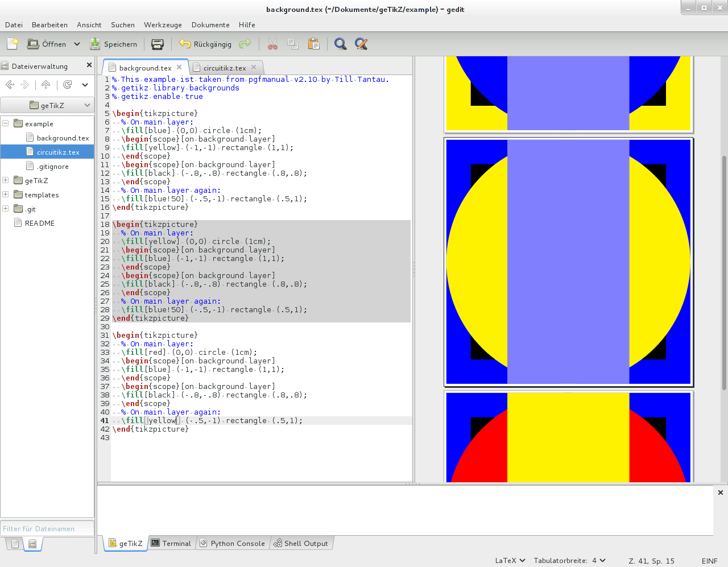Collapse the example folder
The height and width of the screenshot is (567, 728).
tap(6, 123)
